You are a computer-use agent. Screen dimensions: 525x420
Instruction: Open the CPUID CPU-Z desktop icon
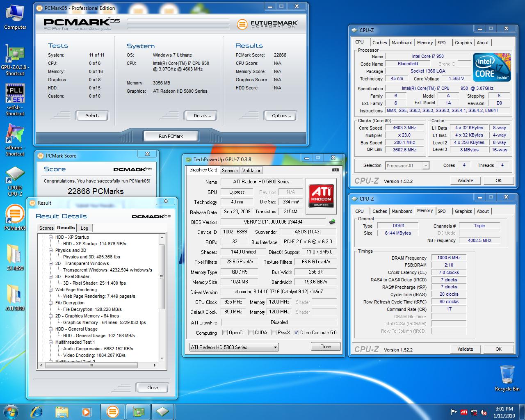15,181
